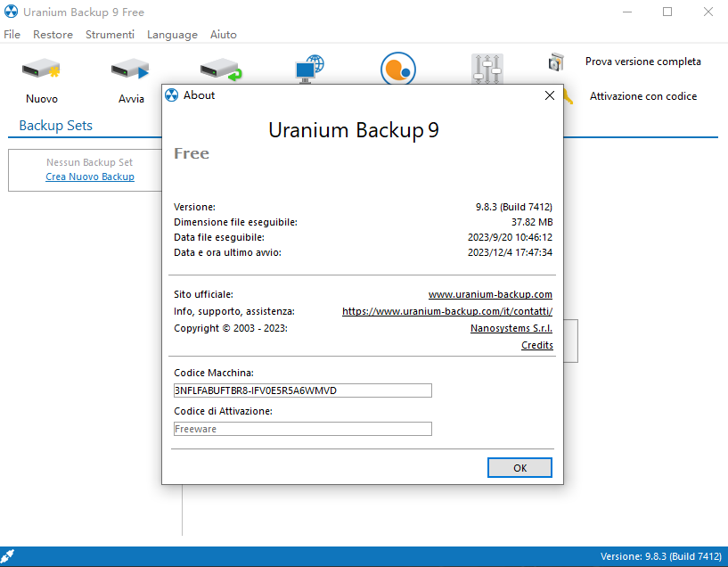Open the Language menu
The width and height of the screenshot is (728, 567).
pos(172,35)
